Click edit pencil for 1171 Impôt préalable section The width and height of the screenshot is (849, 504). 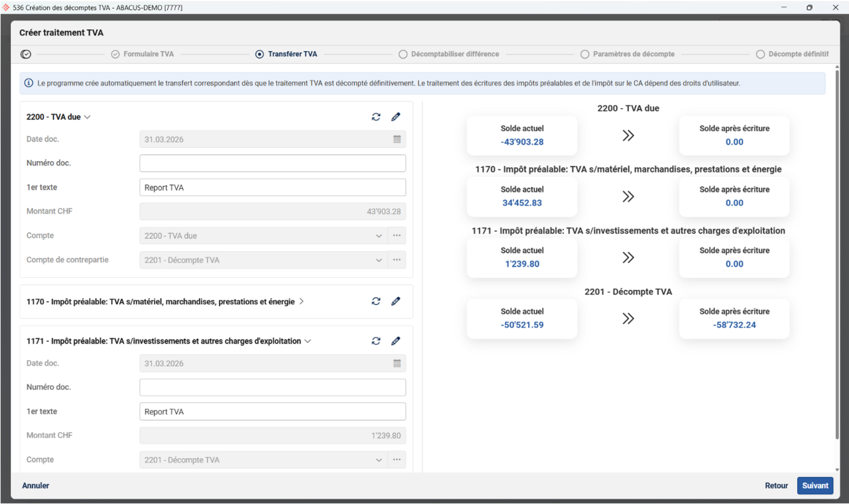pos(396,341)
